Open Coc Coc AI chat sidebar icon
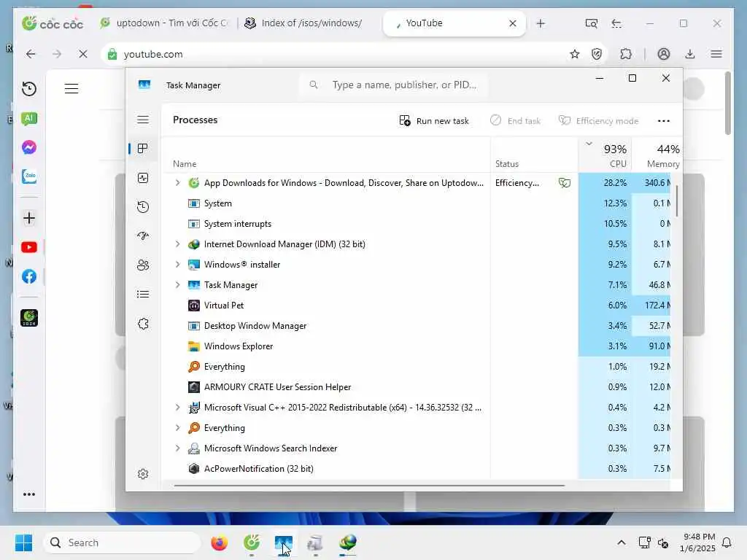The width and height of the screenshot is (747, 560). (29, 119)
